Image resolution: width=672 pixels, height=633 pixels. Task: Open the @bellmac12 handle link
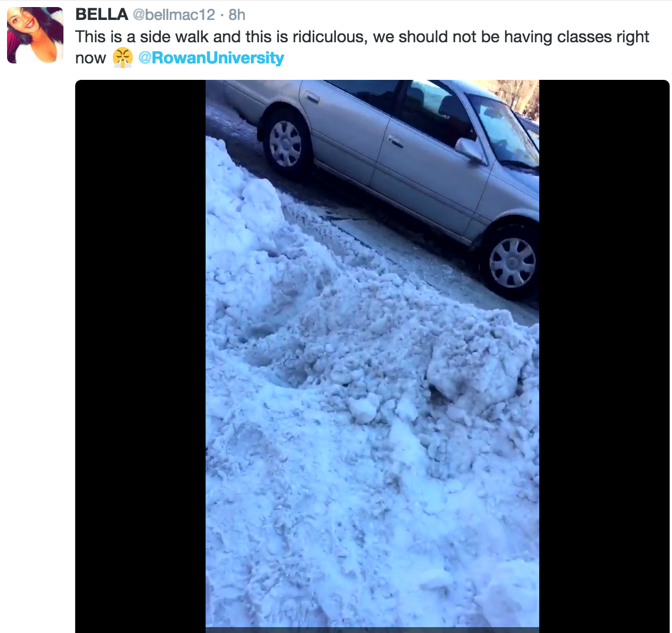(173, 15)
